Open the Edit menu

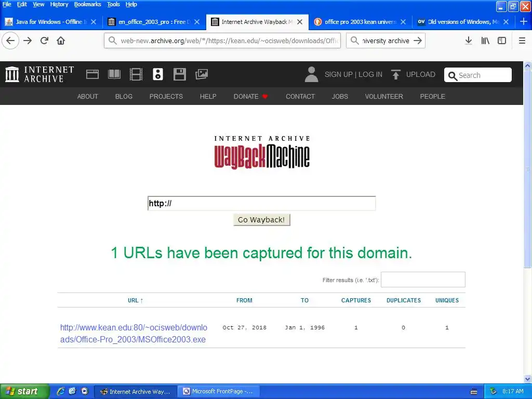point(22,4)
